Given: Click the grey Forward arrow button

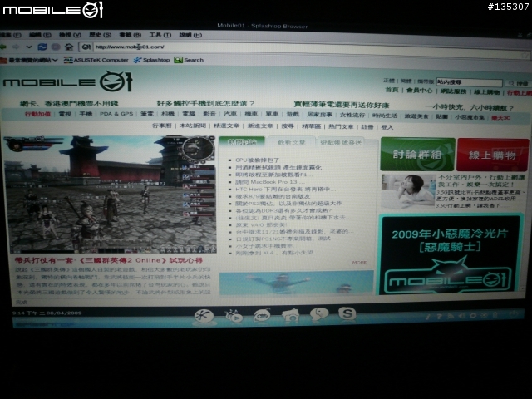Looking at the screenshot, I should point(16,47).
